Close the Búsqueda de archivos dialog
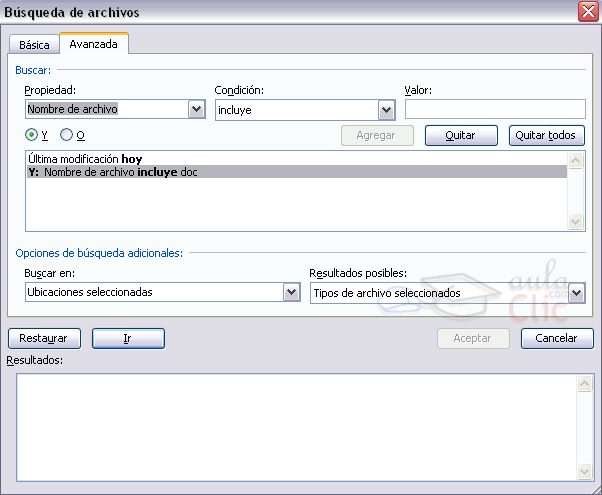This screenshot has width=602, height=495. (588, 12)
